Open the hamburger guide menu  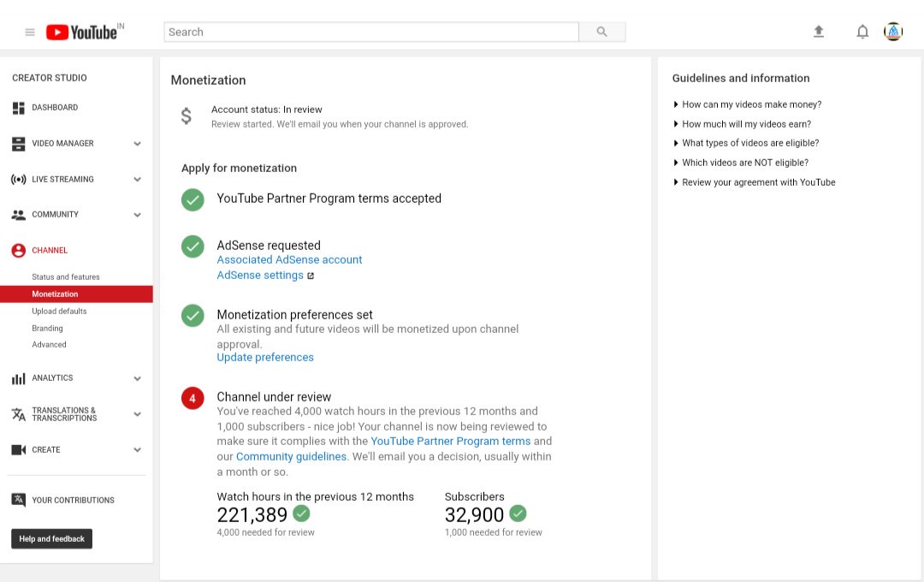pyautogui.click(x=30, y=32)
